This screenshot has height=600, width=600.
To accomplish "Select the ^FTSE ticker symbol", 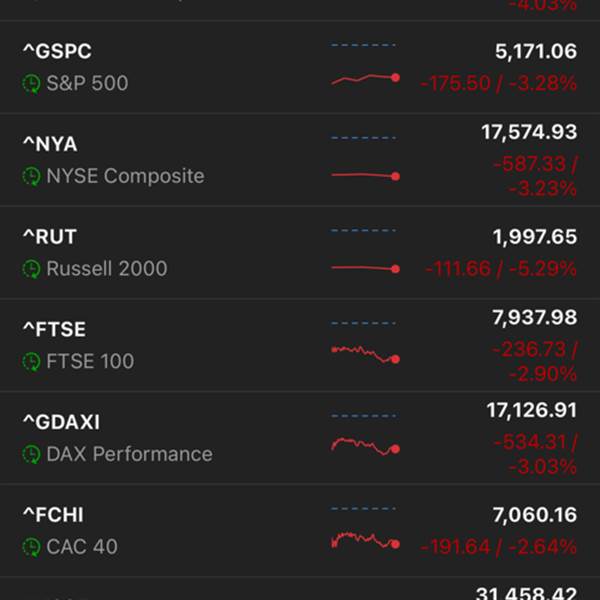I will click(55, 329).
